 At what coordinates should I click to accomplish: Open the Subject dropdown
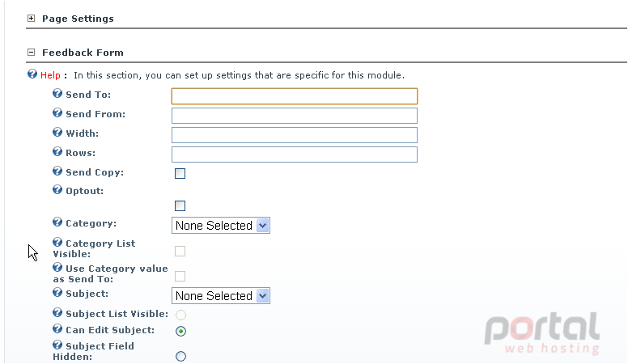pyautogui.click(x=221, y=296)
